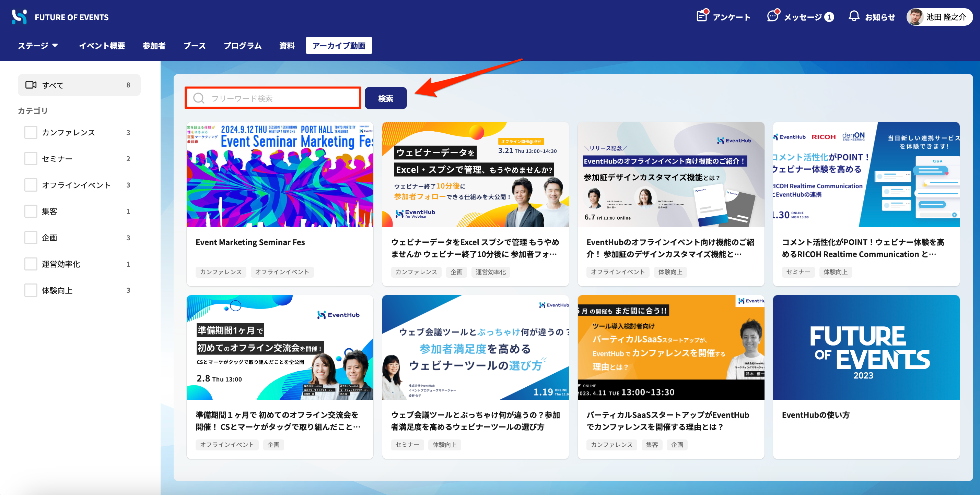980x495 pixels.
Task: Open the Event Seminar Marketing Fes thumbnail
Action: pos(280,174)
